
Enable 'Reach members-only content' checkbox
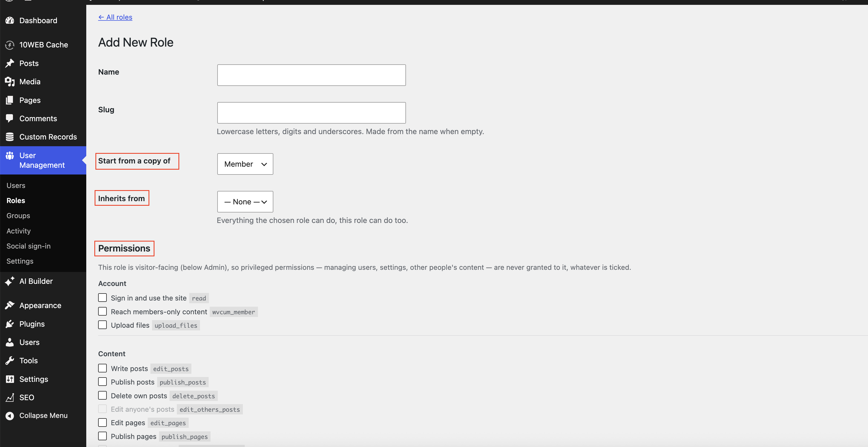click(102, 311)
